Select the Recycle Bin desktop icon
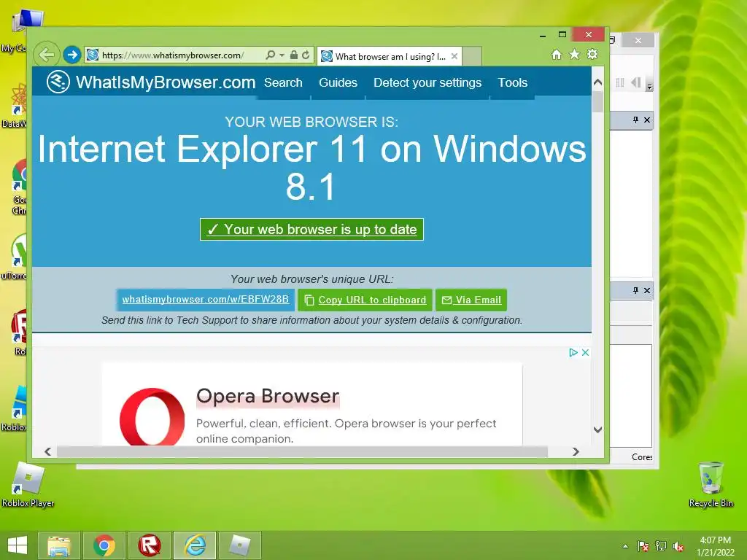This screenshot has width=747, height=560. coord(711,485)
